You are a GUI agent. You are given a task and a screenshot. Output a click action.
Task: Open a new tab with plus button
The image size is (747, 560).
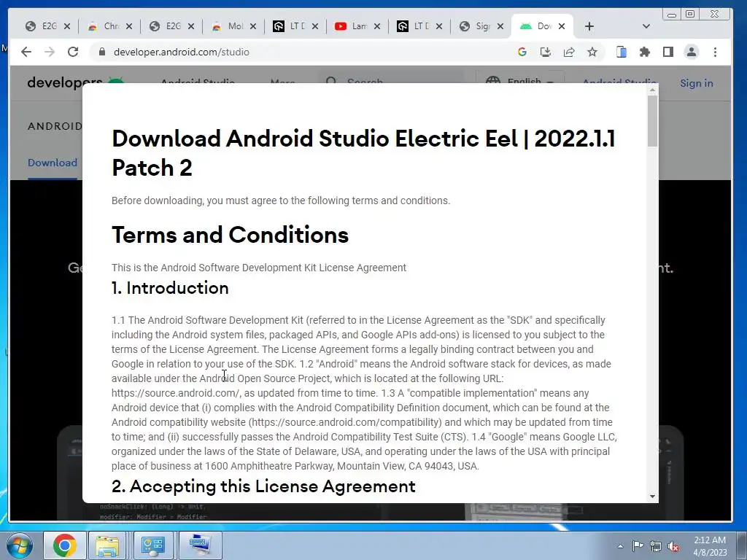click(589, 26)
